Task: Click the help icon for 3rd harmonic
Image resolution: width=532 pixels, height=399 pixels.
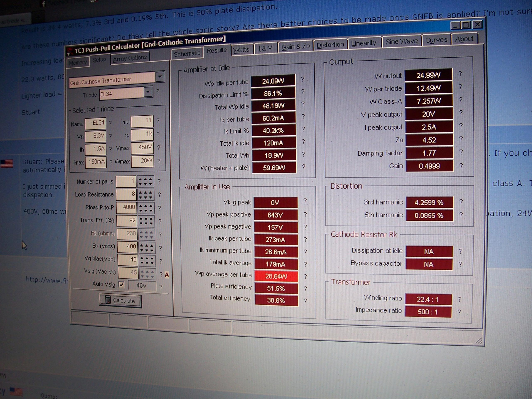Action: 461,202
